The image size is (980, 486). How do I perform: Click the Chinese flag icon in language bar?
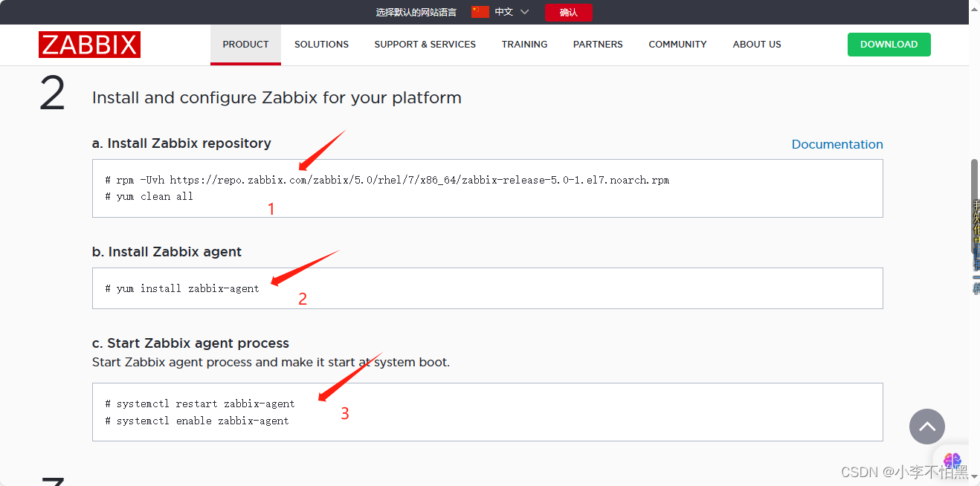[x=480, y=12]
